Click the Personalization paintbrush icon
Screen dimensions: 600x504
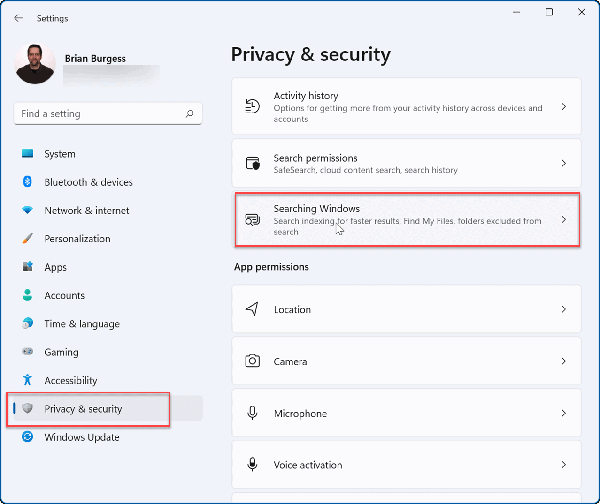(x=28, y=238)
